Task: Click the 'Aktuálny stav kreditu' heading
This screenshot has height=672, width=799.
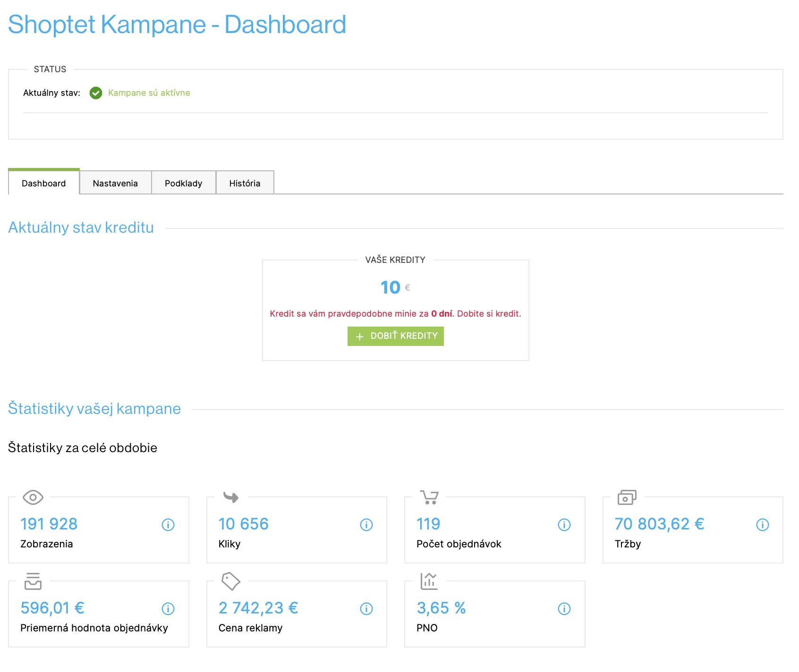Action: [x=81, y=227]
